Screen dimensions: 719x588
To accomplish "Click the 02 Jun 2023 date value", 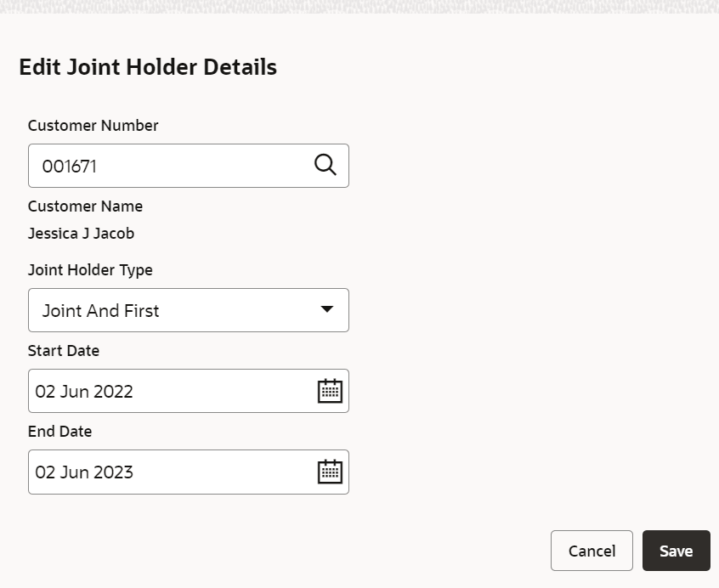I will click(x=84, y=472).
